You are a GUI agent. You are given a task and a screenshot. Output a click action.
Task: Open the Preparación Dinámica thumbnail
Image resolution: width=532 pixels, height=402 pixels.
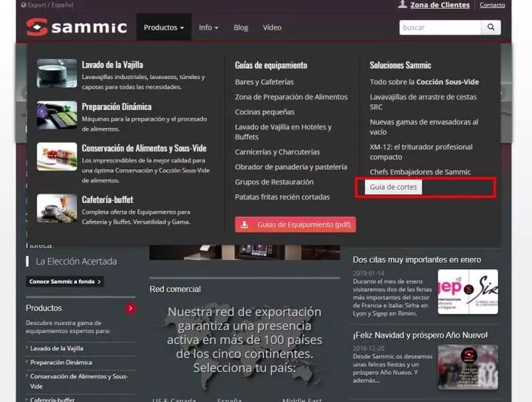[x=57, y=115]
